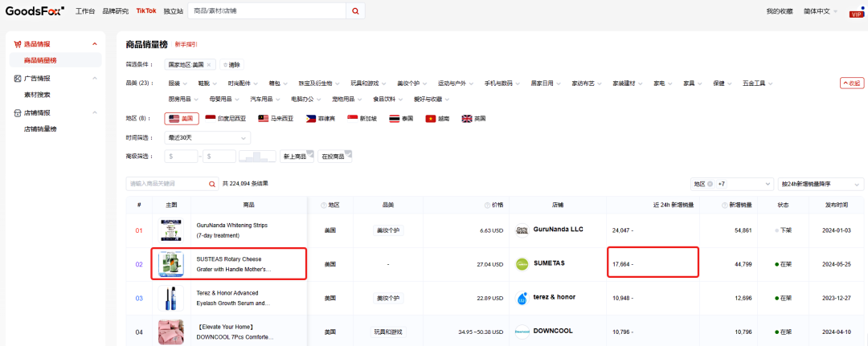Viewport: 868px width, 346px height.
Task: Click the price distribution histogram slider
Action: click(257, 157)
